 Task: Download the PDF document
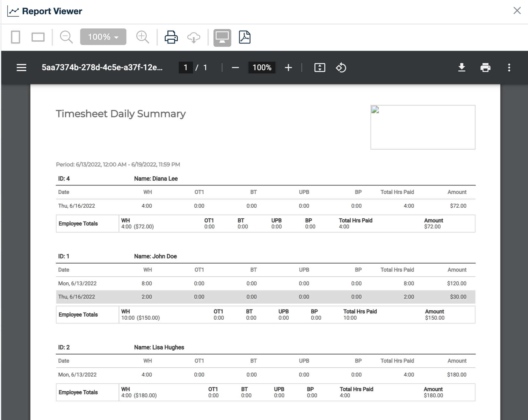point(462,68)
